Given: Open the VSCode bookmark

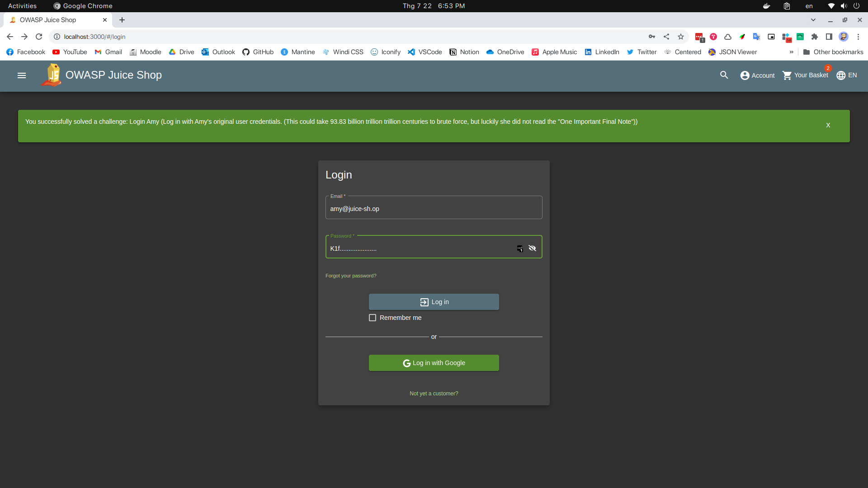Looking at the screenshot, I should [x=424, y=52].
